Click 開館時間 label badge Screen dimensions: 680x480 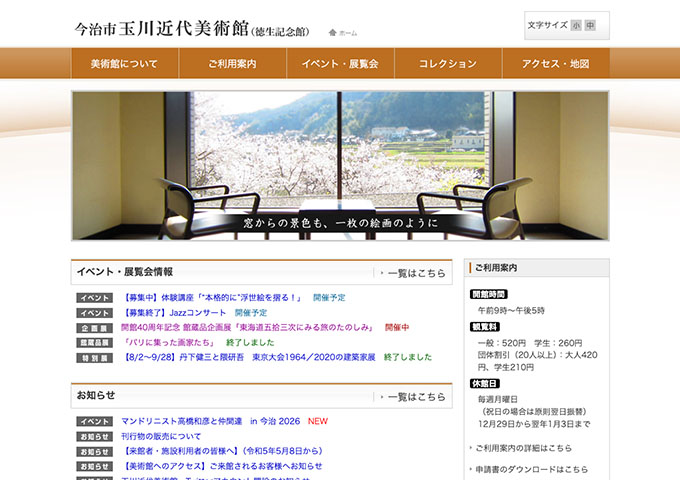[489, 294]
